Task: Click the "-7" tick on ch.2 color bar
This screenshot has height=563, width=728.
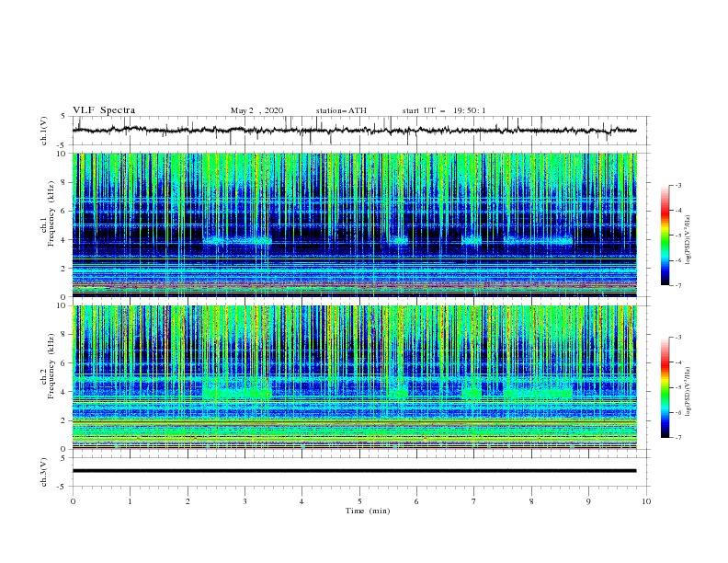Action: (678, 438)
